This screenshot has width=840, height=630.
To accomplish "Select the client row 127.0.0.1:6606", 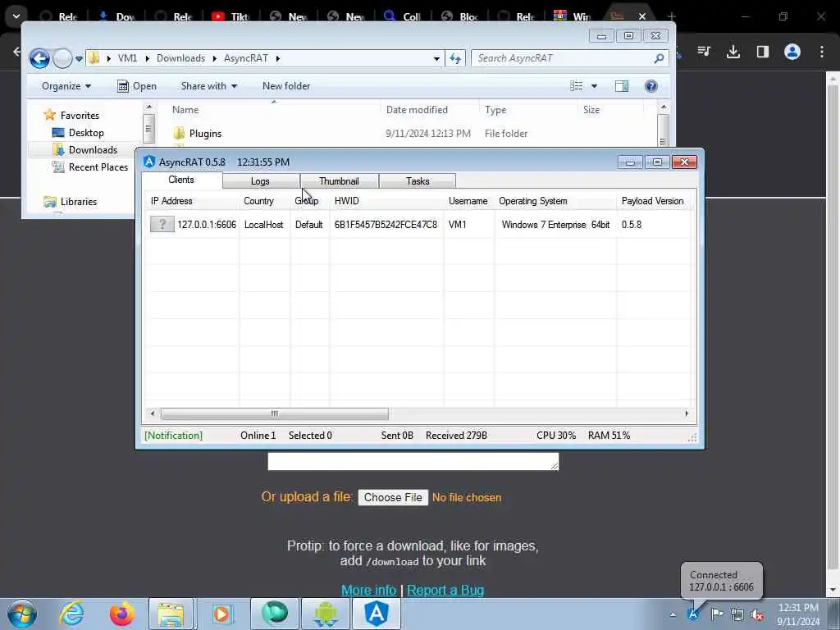I will [x=419, y=225].
